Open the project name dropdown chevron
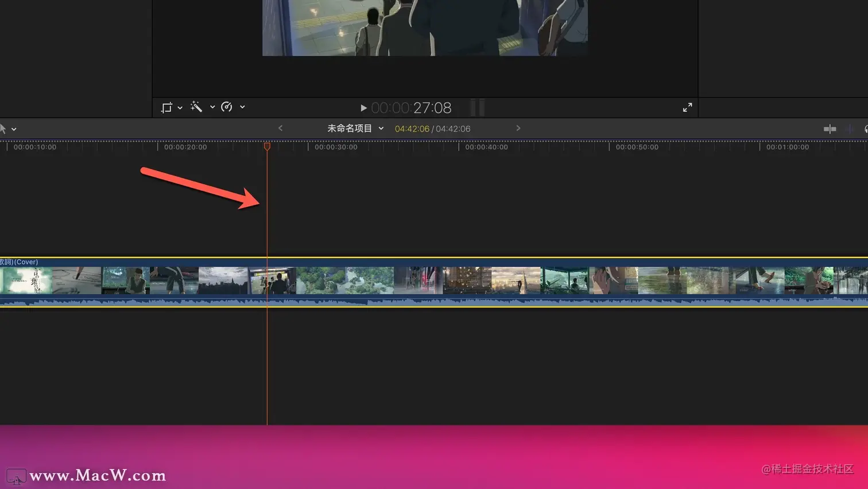This screenshot has height=489, width=868. pos(381,129)
